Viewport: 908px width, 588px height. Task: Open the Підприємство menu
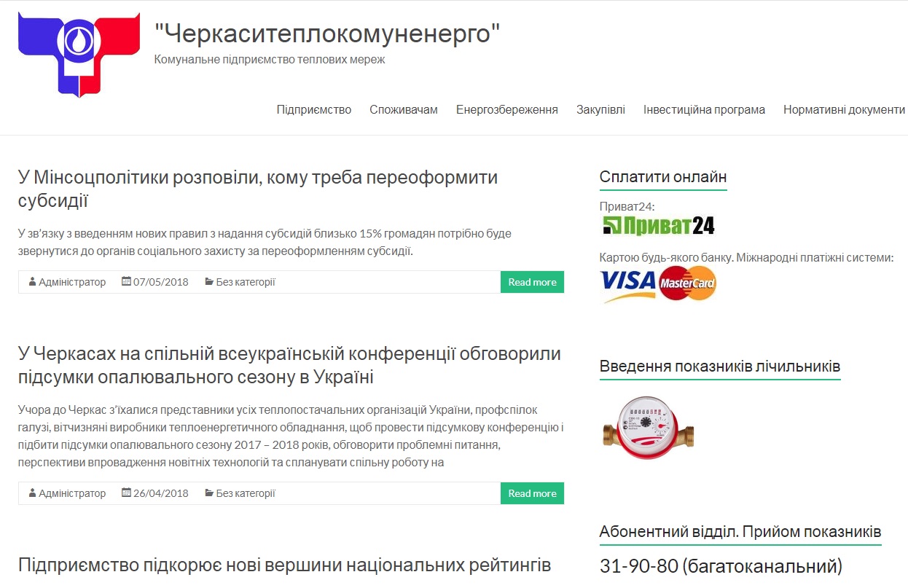[x=313, y=110]
